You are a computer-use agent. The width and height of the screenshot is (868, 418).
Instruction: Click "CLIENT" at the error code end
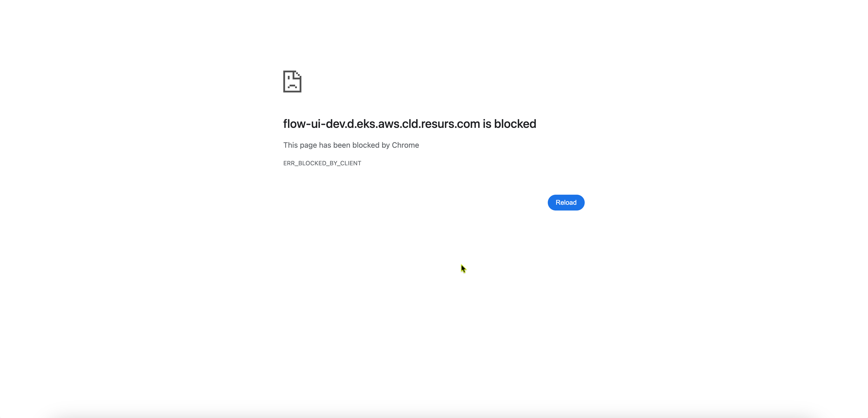point(350,163)
